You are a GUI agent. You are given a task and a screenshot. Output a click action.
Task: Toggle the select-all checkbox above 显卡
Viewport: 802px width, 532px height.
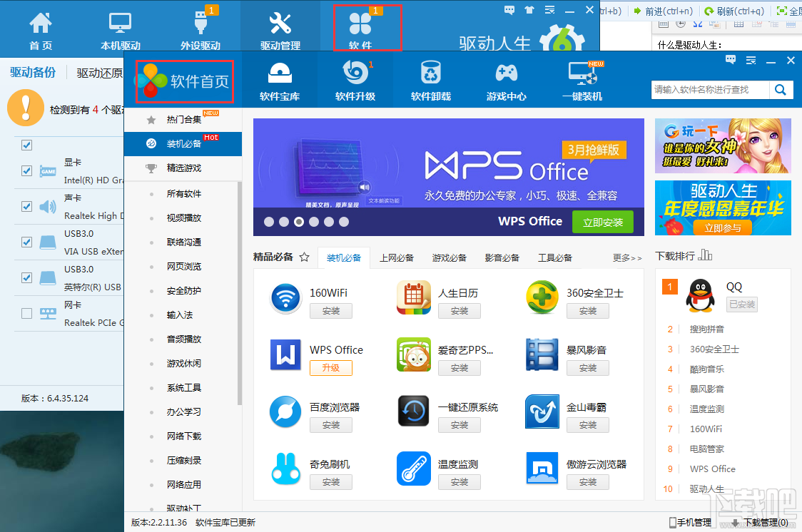click(x=26, y=145)
